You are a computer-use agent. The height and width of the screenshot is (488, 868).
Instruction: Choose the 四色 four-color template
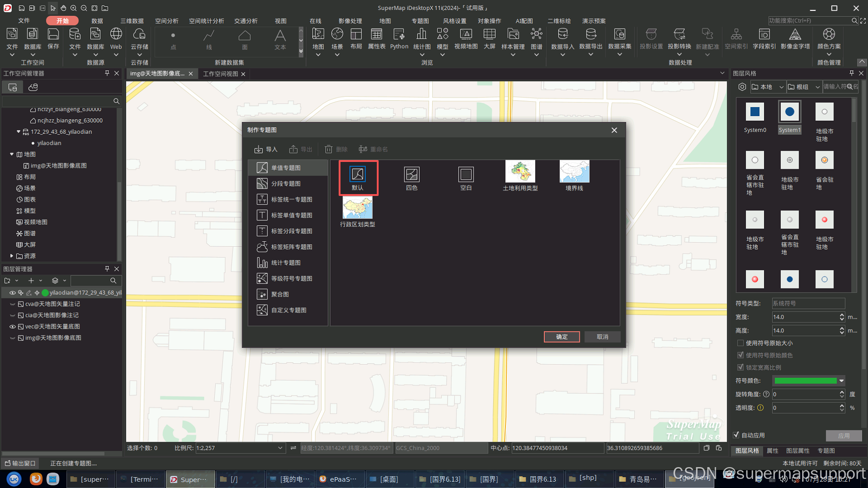pyautogui.click(x=412, y=178)
